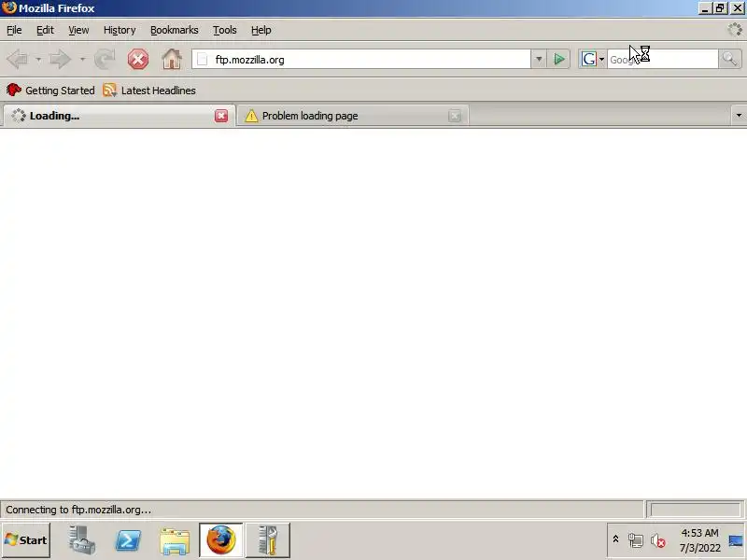Stop loading with the red Stop button
Image resolution: width=747 pixels, height=560 pixels.
(137, 60)
